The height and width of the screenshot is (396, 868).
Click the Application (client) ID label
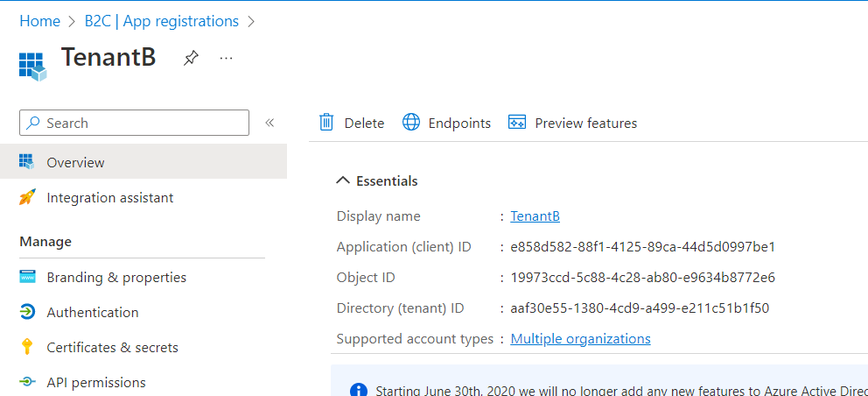[x=403, y=247]
